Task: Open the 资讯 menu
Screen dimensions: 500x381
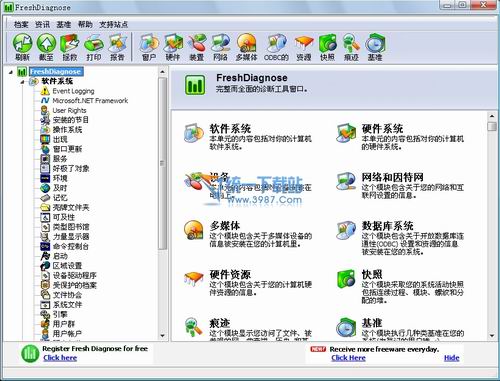Action: pos(42,25)
